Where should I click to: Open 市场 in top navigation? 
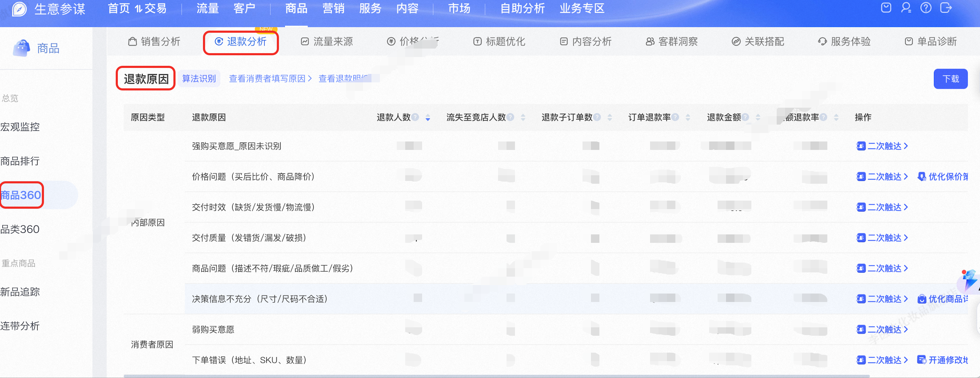coord(459,8)
